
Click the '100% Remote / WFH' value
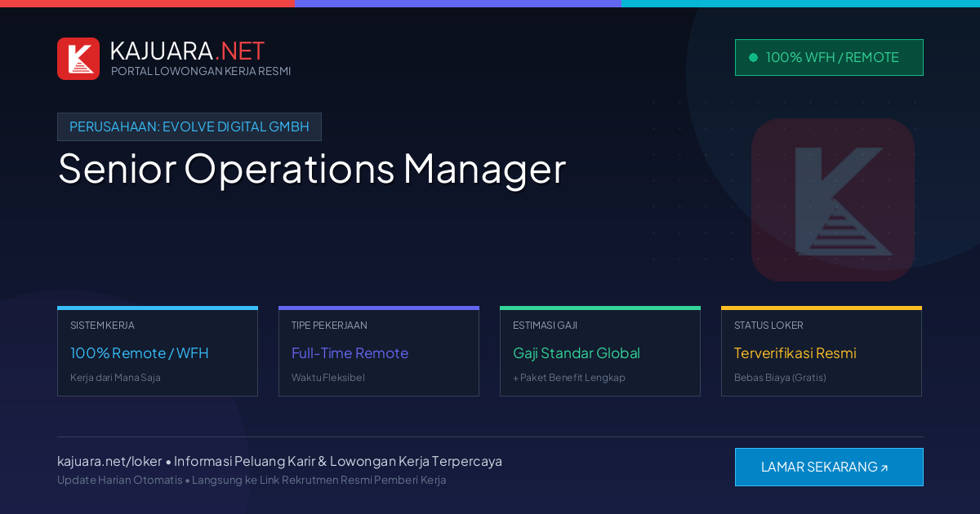[140, 353]
